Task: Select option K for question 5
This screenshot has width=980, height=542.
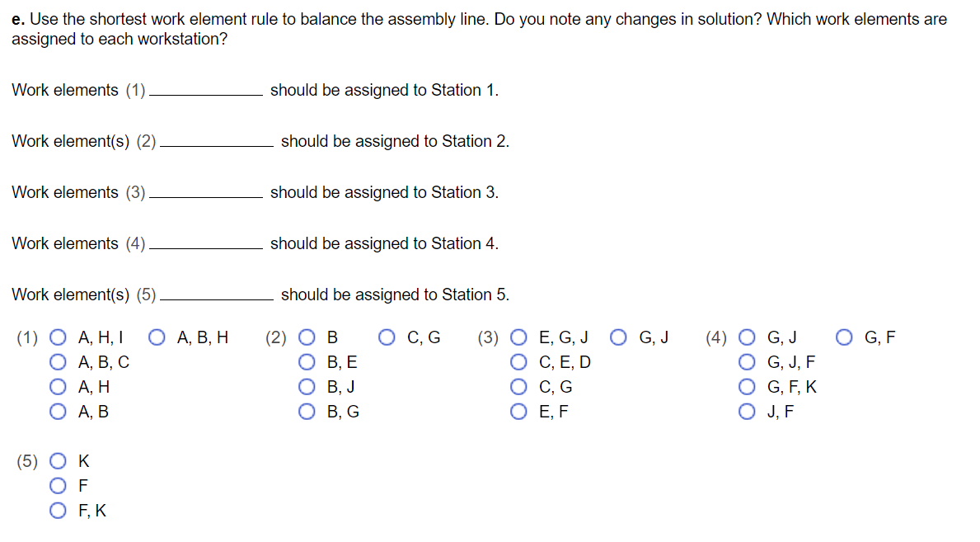Action: (x=57, y=460)
